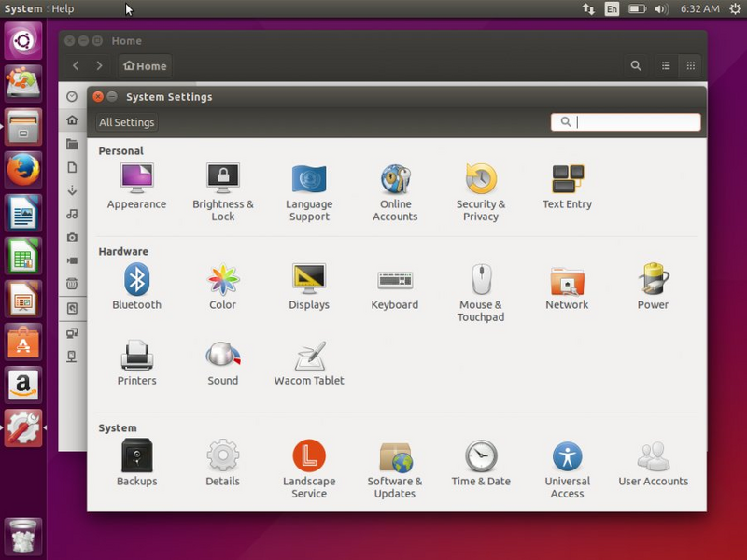Open Software & Updates settings
747x560 pixels.
tap(395, 458)
